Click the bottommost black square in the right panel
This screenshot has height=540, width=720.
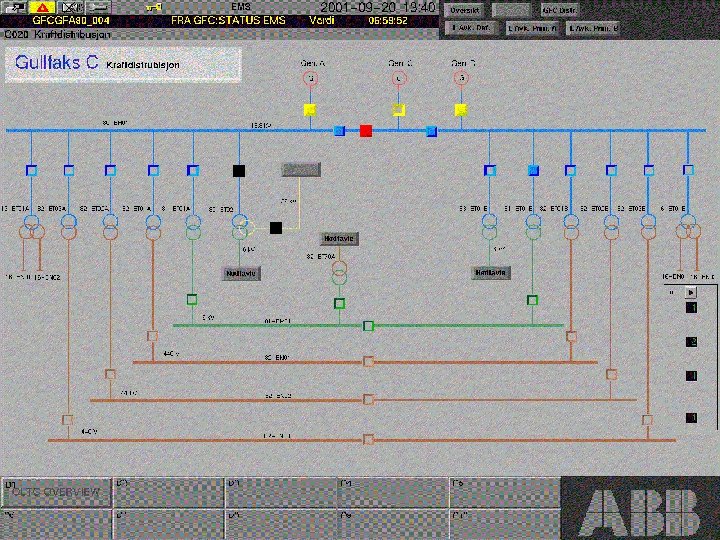pyautogui.click(x=691, y=418)
